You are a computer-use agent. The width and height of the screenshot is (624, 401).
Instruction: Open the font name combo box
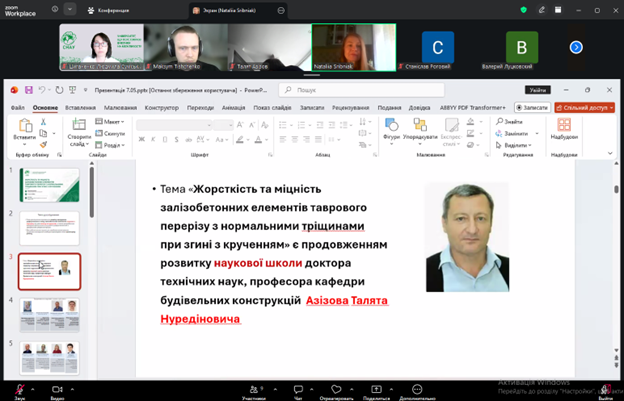pyautogui.click(x=174, y=125)
